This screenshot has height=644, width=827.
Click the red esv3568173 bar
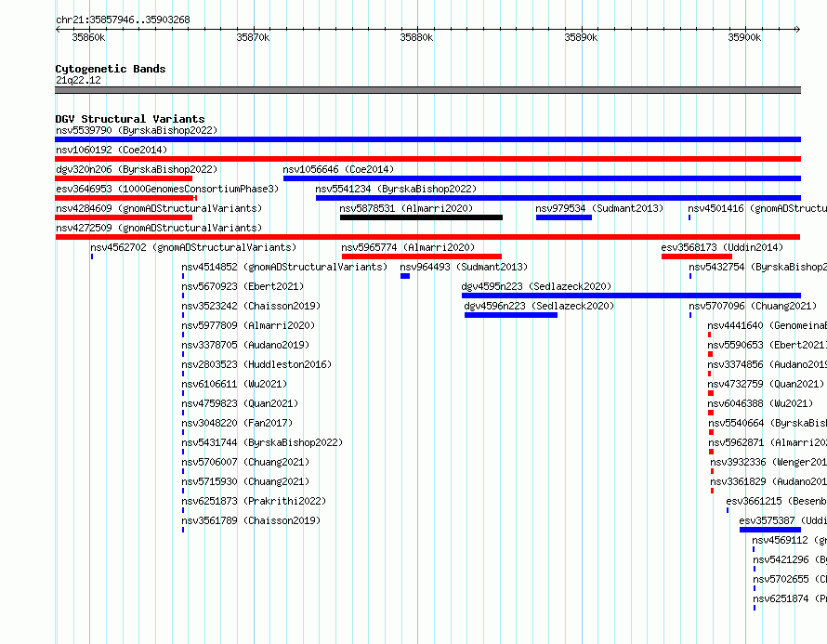[697, 256]
